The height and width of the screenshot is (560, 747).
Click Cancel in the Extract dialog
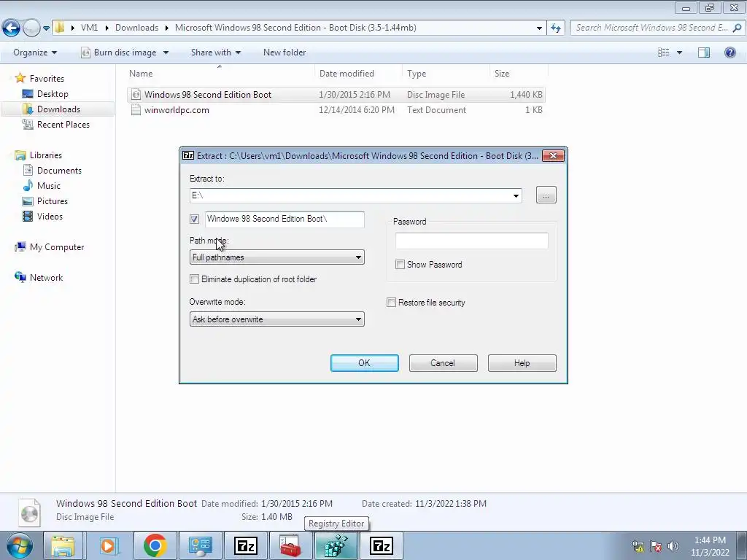(443, 363)
